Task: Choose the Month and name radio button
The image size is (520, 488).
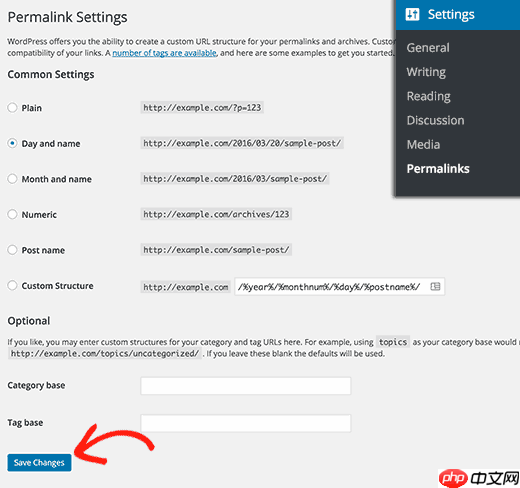Action: click(x=12, y=179)
